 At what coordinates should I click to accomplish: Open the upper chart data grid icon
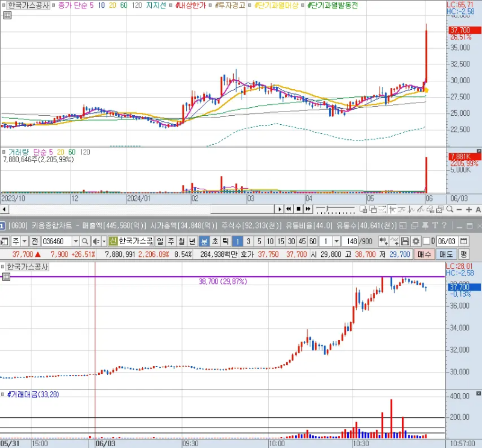7,15
